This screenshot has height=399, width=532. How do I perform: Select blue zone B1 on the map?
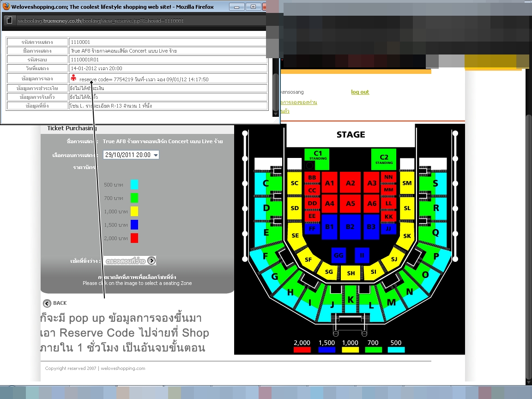point(329,227)
